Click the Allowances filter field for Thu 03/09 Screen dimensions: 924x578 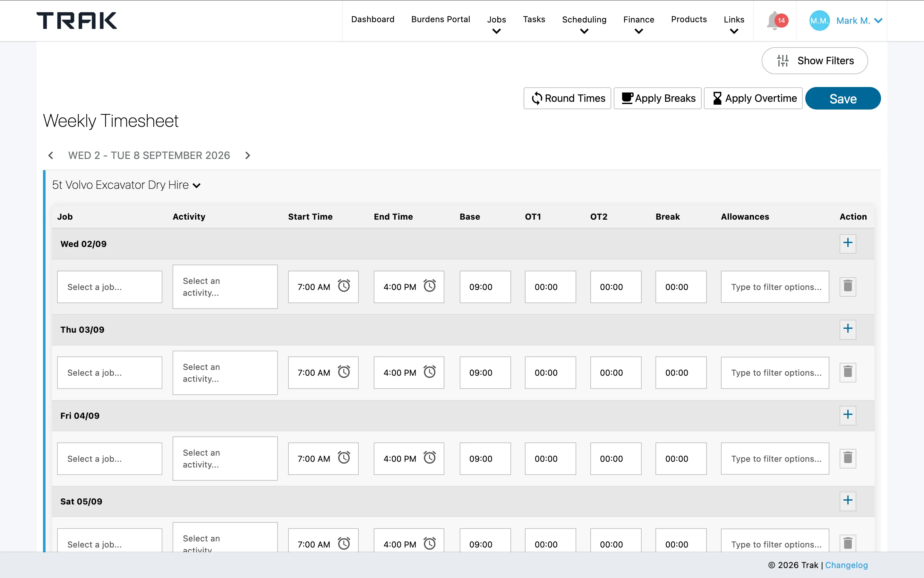(x=775, y=373)
